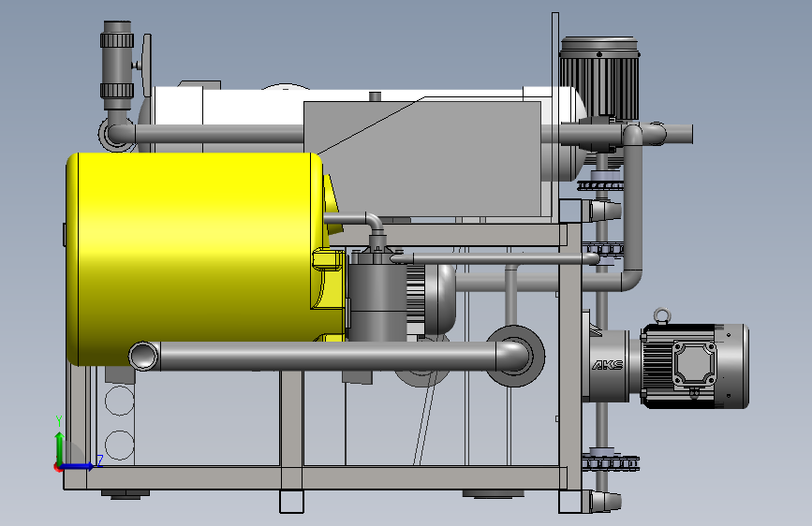Click the blue Z axis of the triad

(x=80, y=466)
